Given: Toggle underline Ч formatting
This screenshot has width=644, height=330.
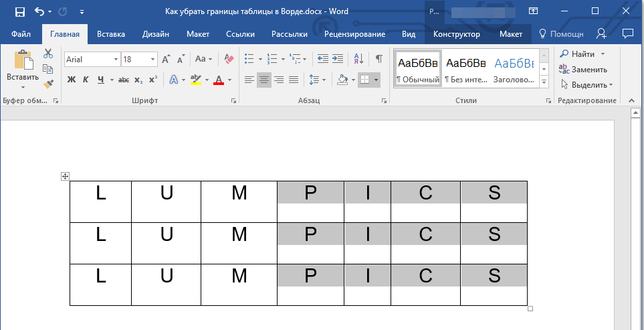Looking at the screenshot, I should pyautogui.click(x=100, y=80).
